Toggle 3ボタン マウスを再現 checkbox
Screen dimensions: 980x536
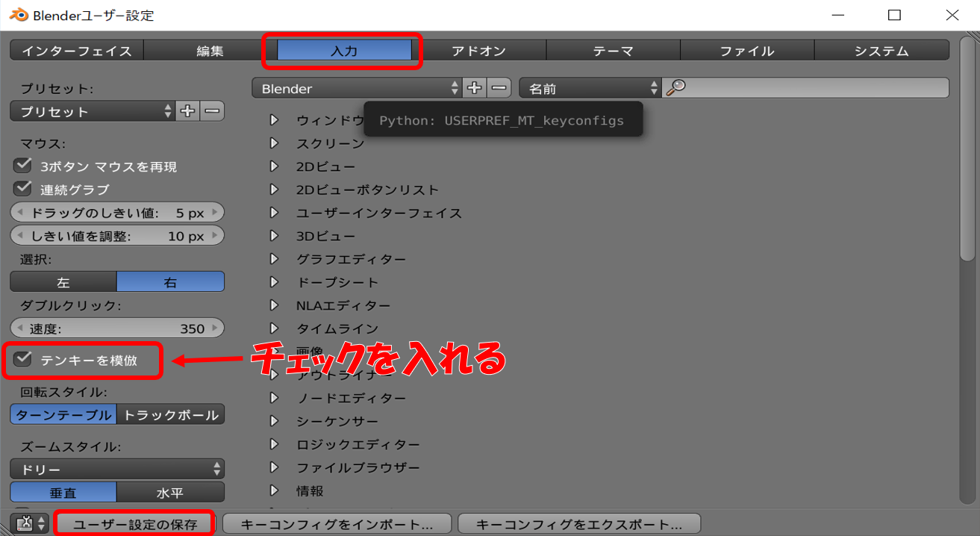pos(23,166)
